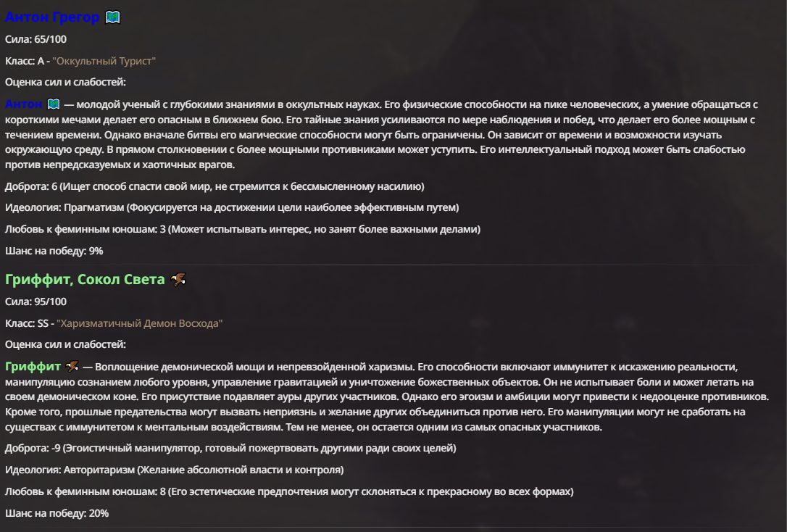The width and height of the screenshot is (787, 532).
Task: Click the green inline Гриффит name link
Action: tap(33, 366)
